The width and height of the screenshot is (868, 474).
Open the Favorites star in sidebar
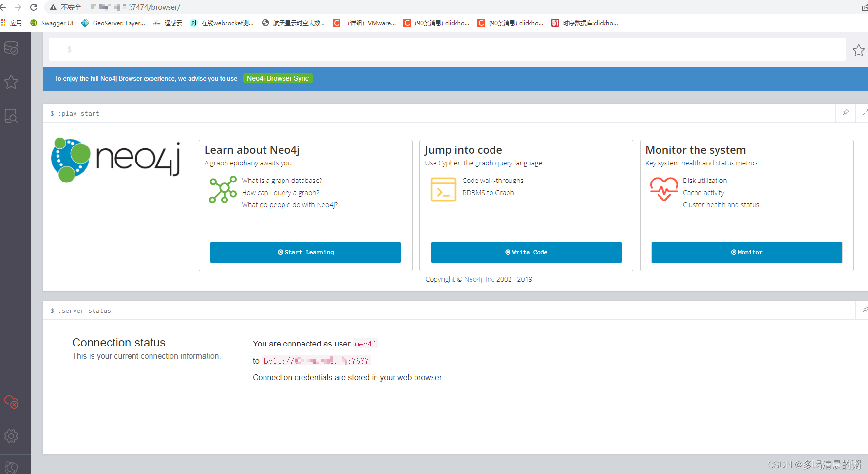point(11,82)
